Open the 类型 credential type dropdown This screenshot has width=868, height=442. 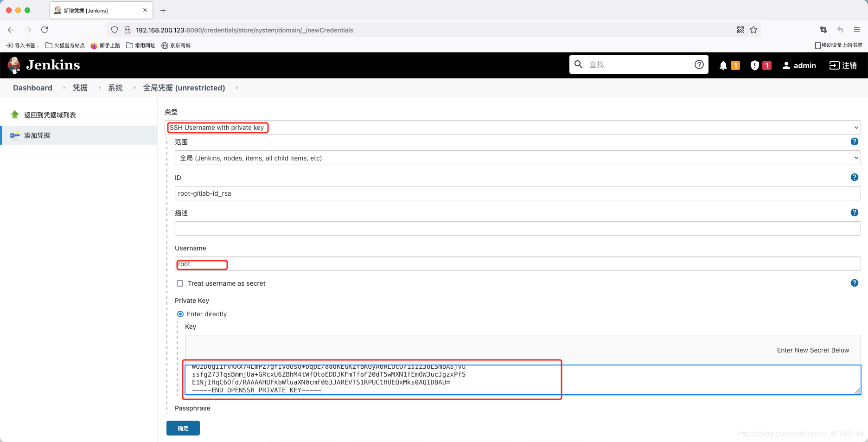point(513,128)
